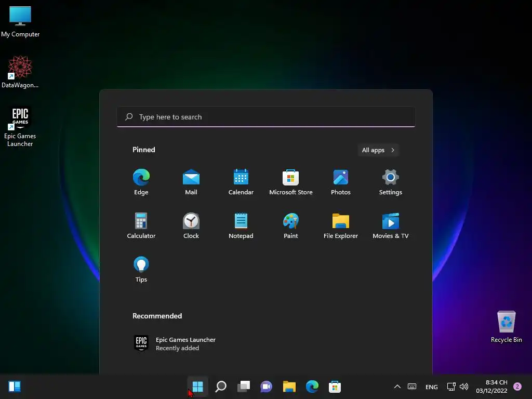The width and height of the screenshot is (532, 399).
Task: Expand the All apps list
Action: [x=378, y=150]
